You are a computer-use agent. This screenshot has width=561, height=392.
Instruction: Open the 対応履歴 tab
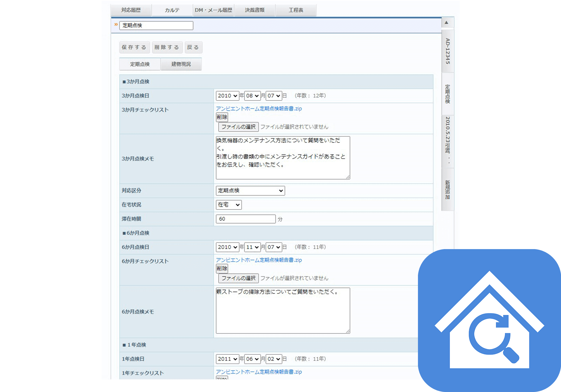[x=131, y=10]
